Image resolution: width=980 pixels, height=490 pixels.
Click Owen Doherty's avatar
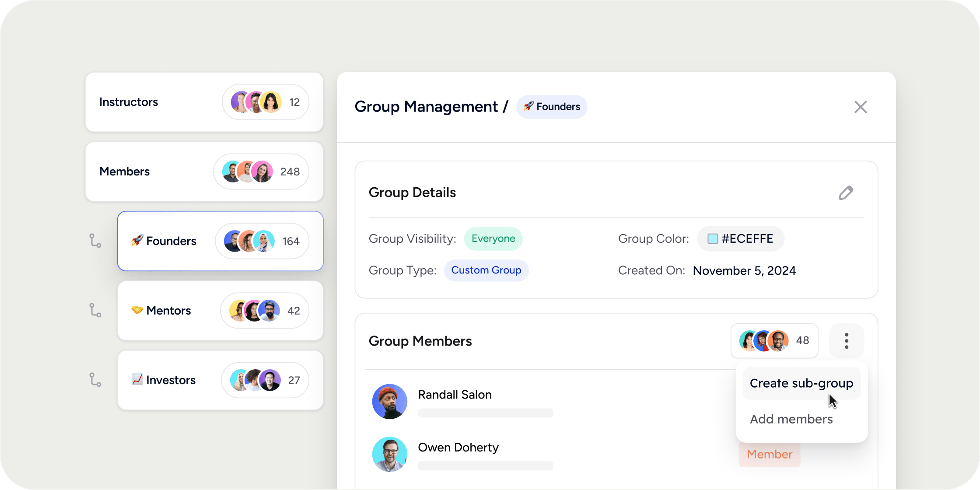[x=389, y=454]
